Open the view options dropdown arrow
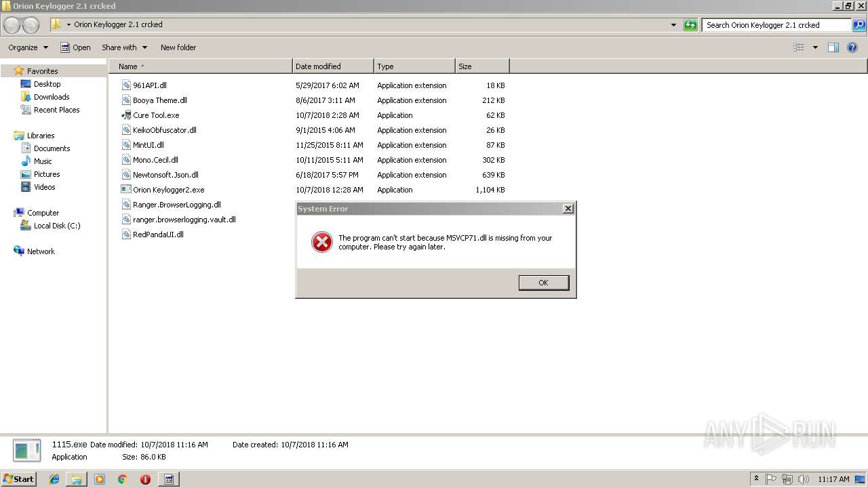Screen dimensions: 868x488 (x=815, y=47)
